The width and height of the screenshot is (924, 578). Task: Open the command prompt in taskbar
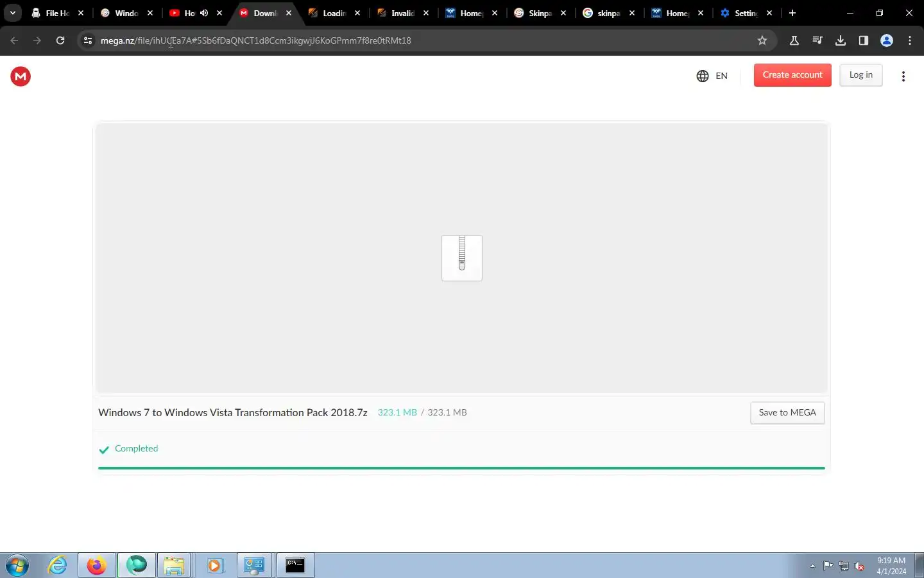(295, 565)
